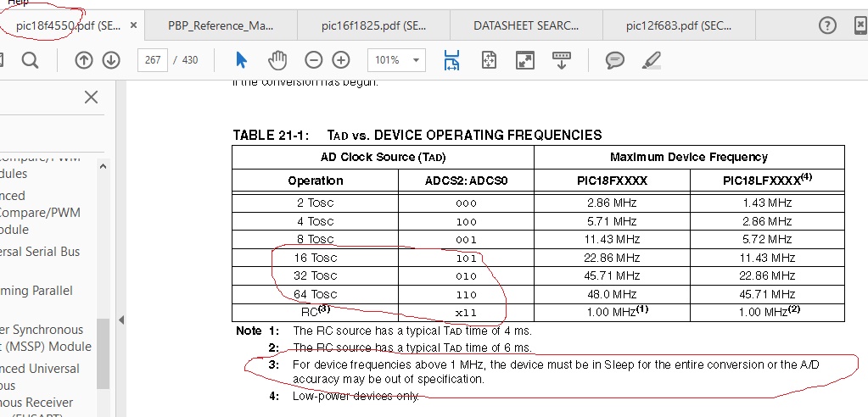Screen dimensions: 868x417
Task: Click the 'Maximum Device Frequency' header
Action: [x=689, y=157]
